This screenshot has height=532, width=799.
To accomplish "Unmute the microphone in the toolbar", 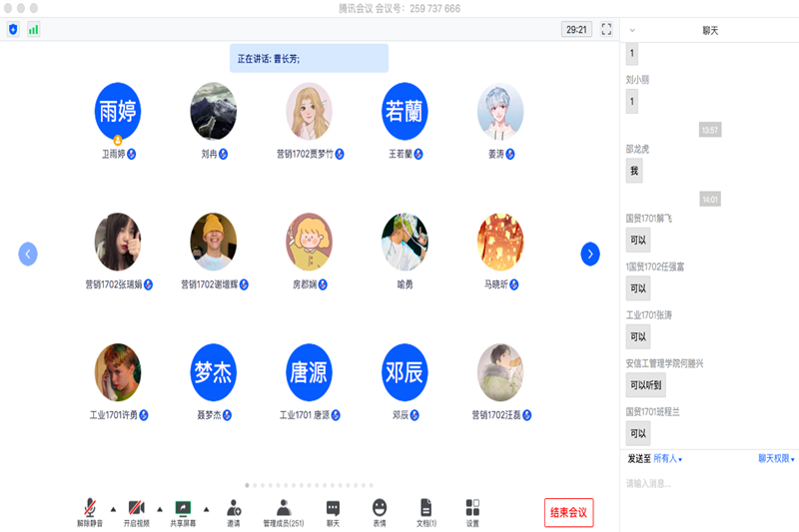I will (90, 509).
